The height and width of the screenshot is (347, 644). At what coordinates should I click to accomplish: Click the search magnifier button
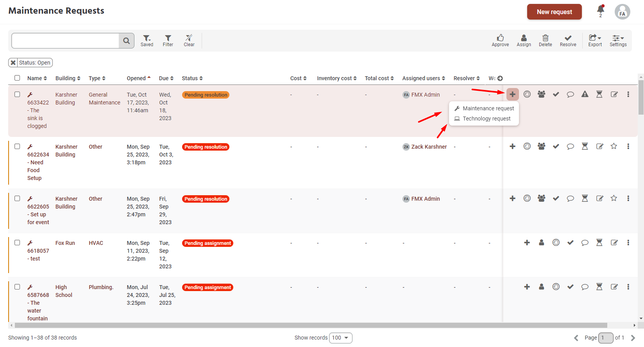pyautogui.click(x=126, y=41)
